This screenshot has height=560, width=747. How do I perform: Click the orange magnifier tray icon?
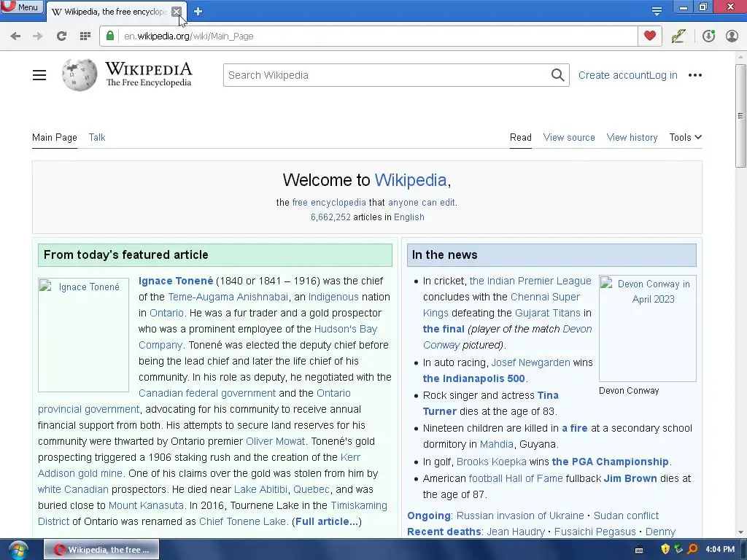click(693, 549)
